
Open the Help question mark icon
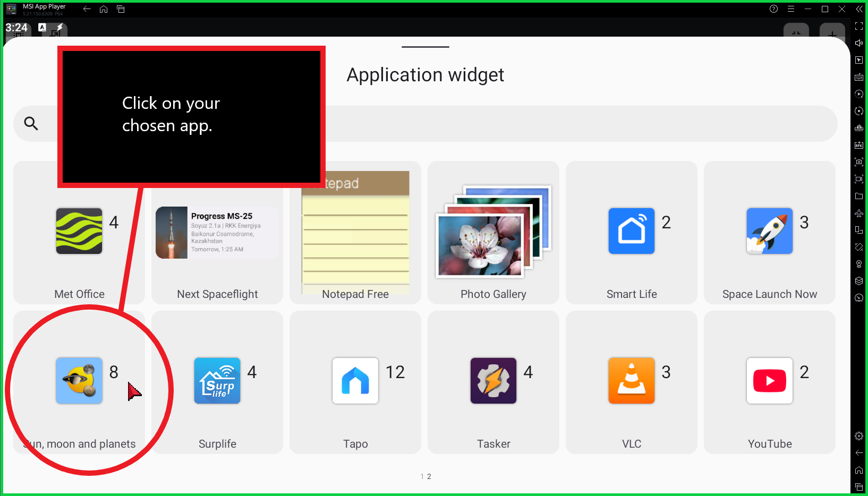[x=773, y=9]
